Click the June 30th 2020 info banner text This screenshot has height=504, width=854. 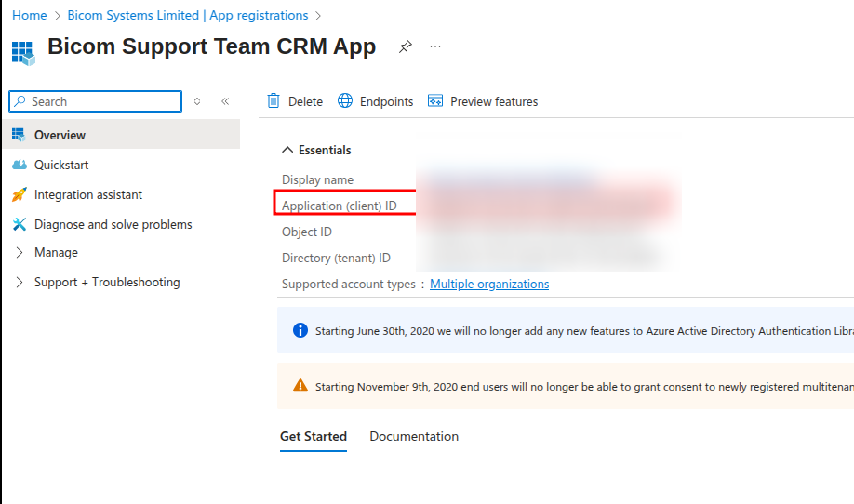click(x=584, y=331)
